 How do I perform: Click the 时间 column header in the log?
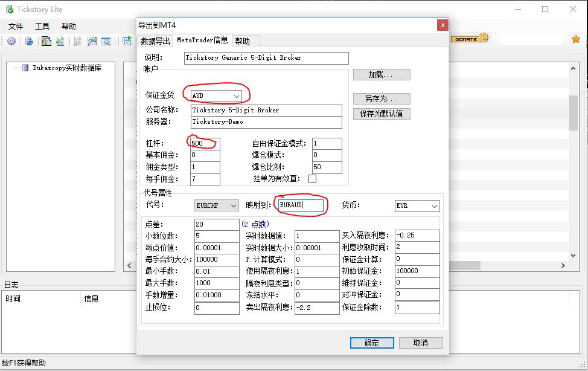click(x=13, y=299)
